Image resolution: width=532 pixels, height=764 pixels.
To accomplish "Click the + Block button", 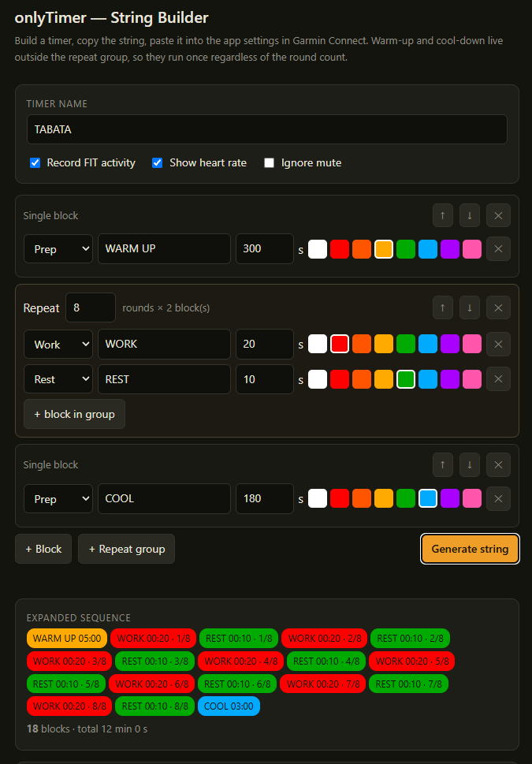I will click(x=43, y=549).
